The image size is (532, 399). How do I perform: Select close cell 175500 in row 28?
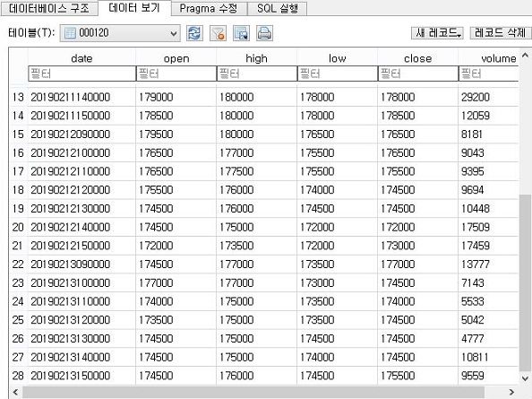[417, 376]
